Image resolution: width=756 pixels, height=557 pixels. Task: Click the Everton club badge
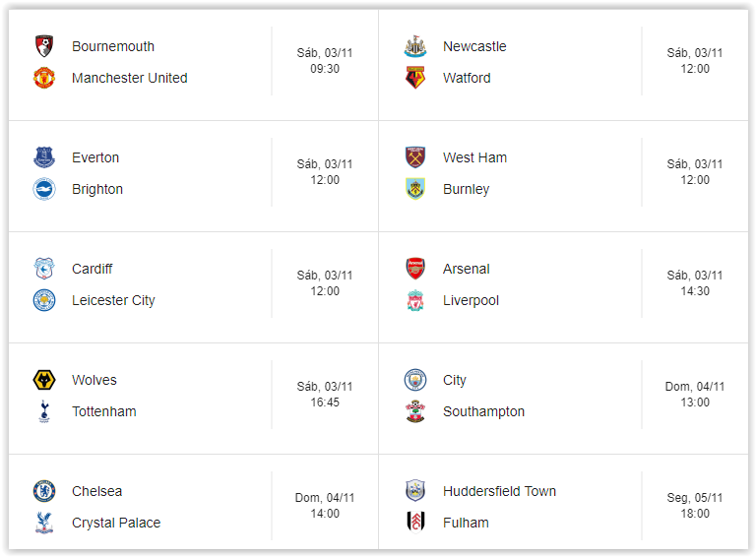tap(43, 157)
